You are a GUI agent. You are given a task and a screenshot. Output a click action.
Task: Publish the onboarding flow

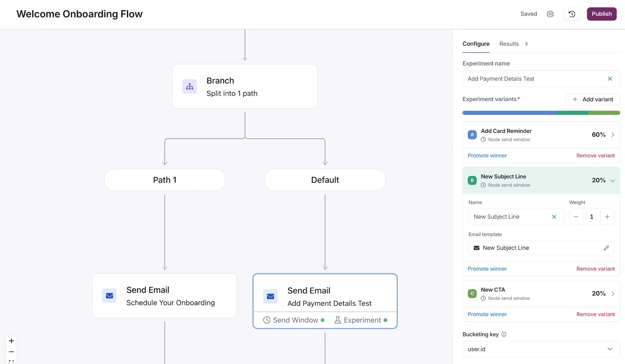tap(602, 14)
